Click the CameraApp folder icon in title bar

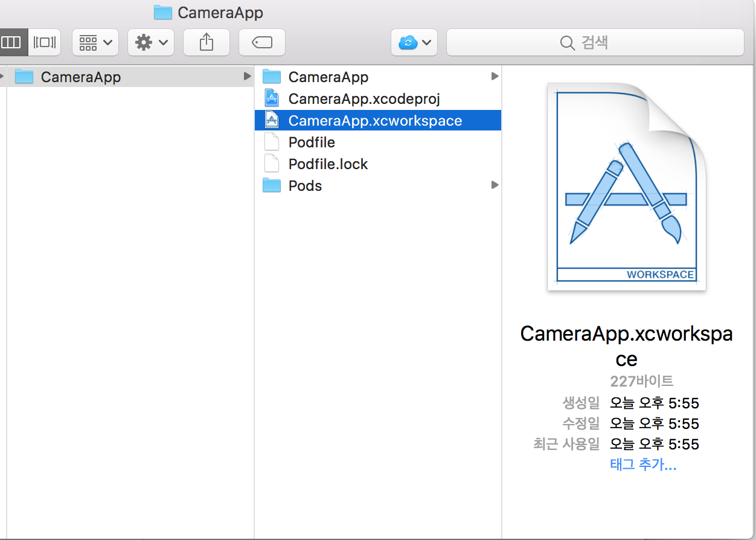point(162,12)
